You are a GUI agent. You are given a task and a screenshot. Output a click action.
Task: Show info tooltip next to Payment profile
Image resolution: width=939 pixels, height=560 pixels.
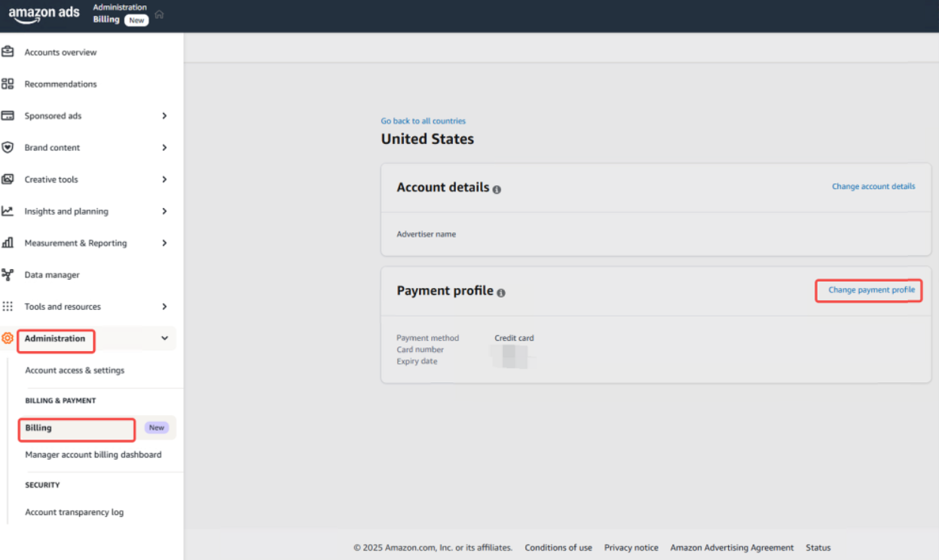(x=501, y=292)
